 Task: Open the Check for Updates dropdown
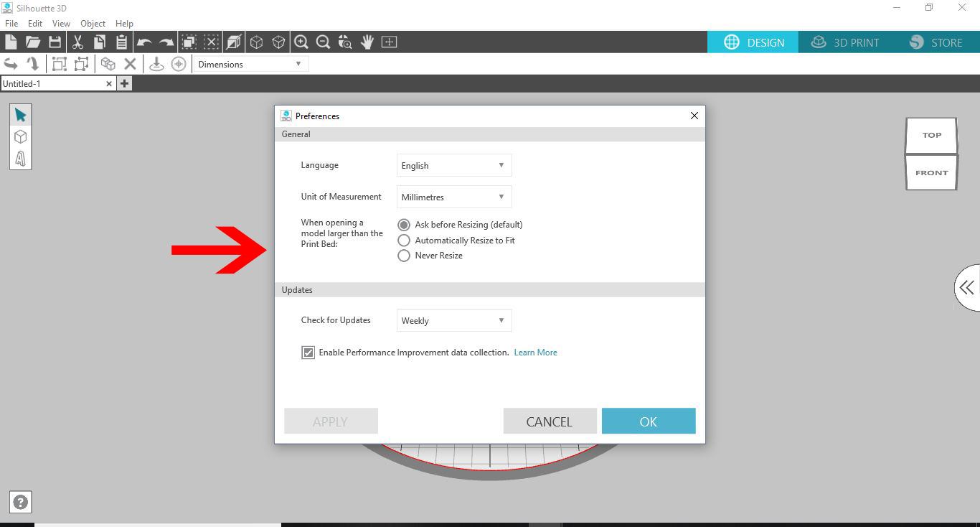click(x=454, y=320)
